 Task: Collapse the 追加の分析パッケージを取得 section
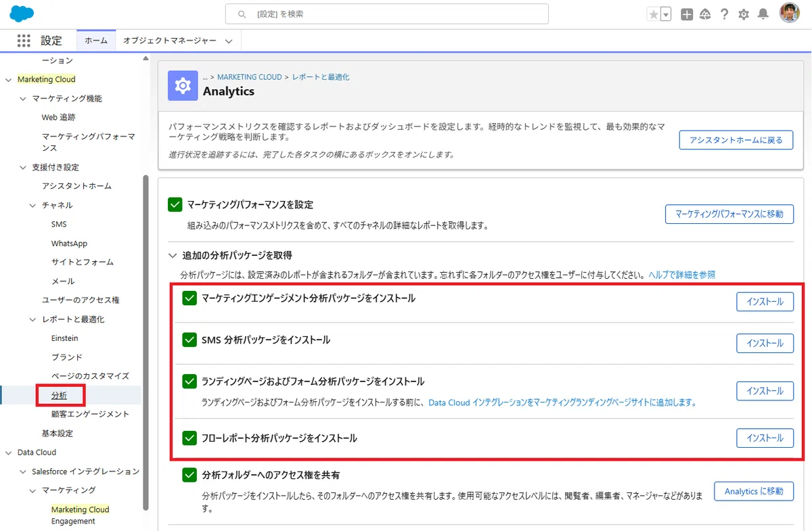[x=172, y=256]
